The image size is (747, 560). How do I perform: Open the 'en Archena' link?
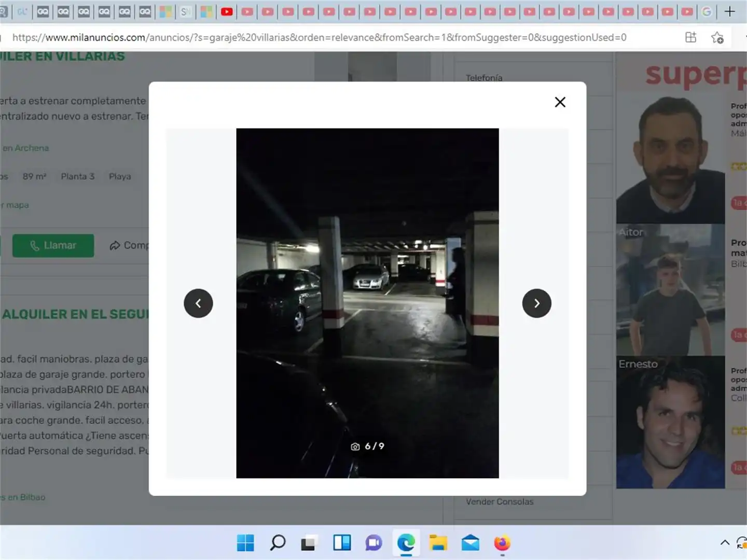[x=25, y=148]
